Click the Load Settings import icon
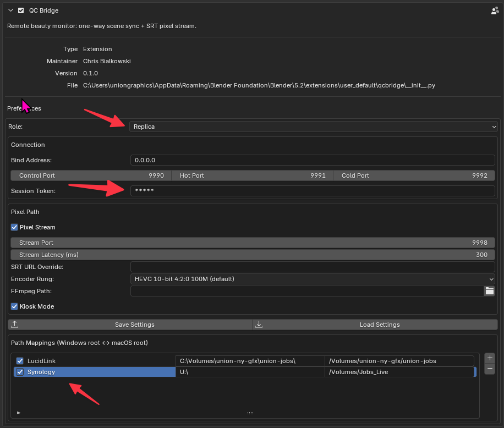 (x=259, y=325)
